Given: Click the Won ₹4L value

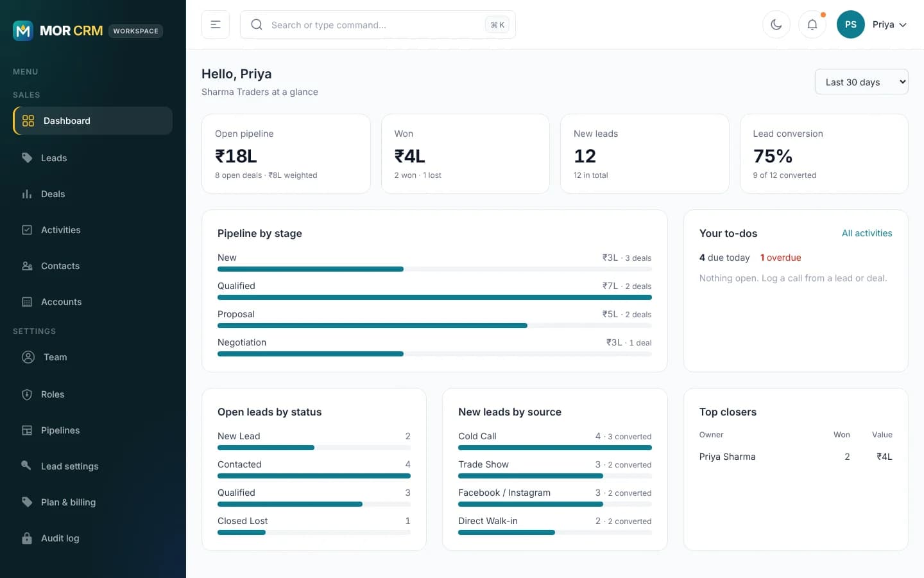Looking at the screenshot, I should coord(410,156).
